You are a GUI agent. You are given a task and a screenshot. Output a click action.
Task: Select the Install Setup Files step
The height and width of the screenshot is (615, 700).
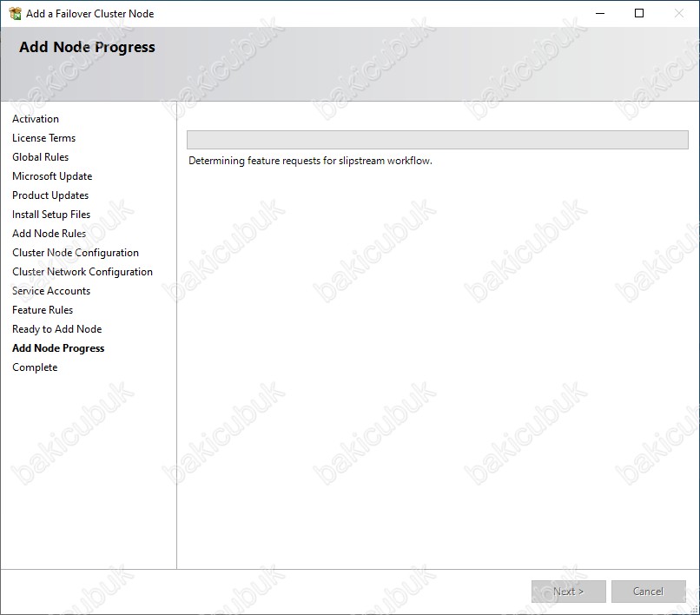(51, 215)
